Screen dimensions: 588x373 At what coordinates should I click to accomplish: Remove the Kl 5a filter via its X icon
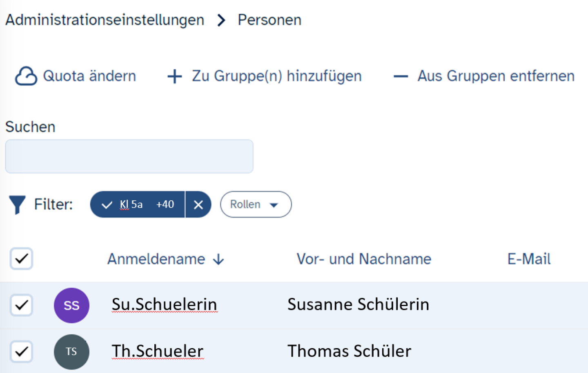[x=199, y=204]
